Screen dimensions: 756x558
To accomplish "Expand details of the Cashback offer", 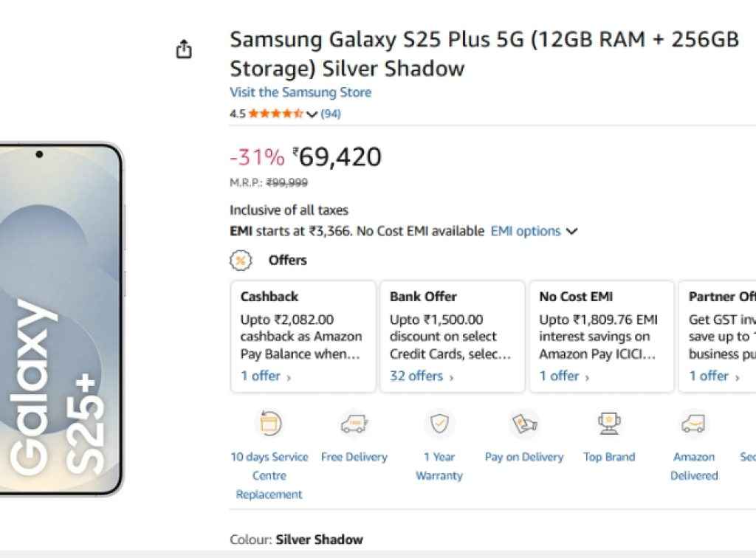I will (261, 376).
